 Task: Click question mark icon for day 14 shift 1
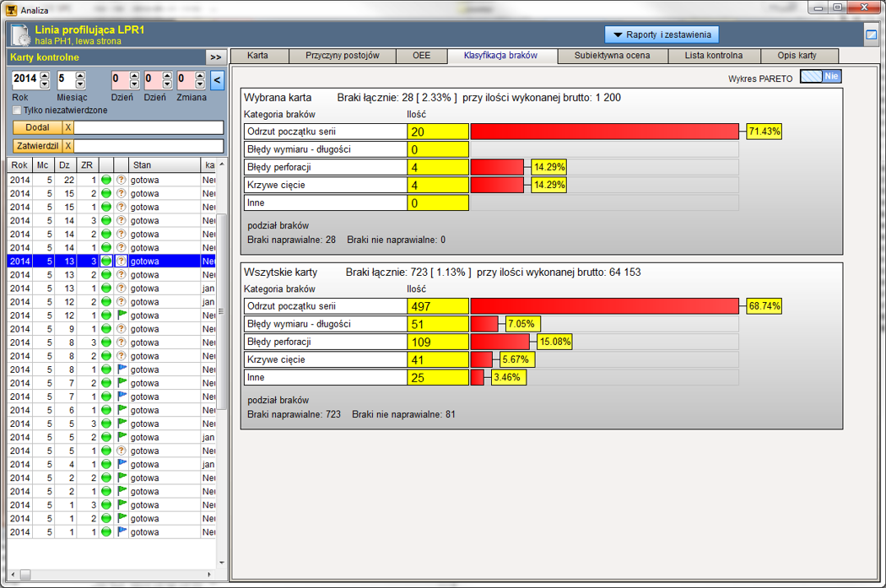click(121, 247)
